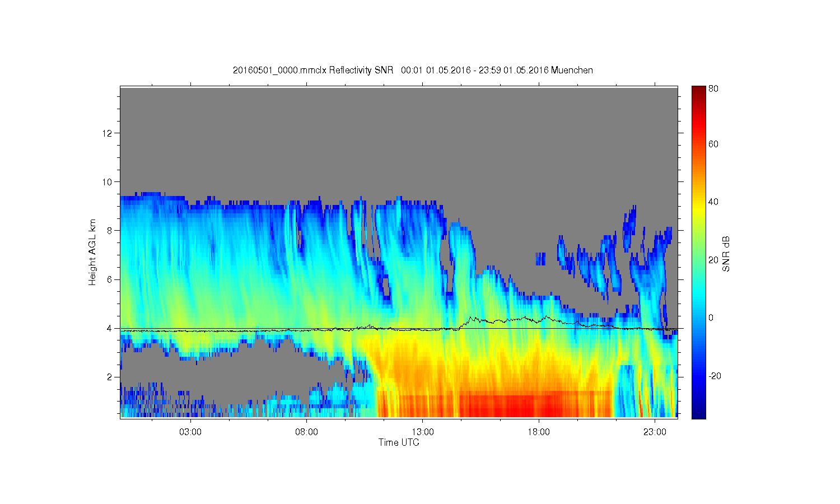
Task: Click the Time UTC axis label
Action: coord(399,442)
